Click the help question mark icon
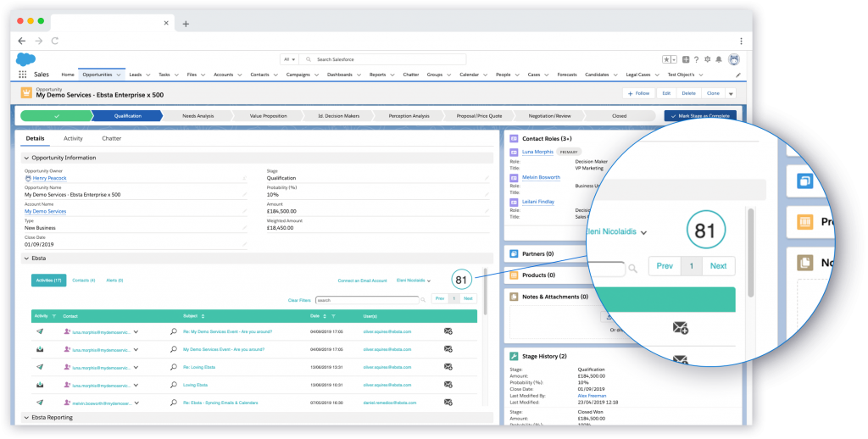The width and height of the screenshot is (868, 439). (x=696, y=59)
